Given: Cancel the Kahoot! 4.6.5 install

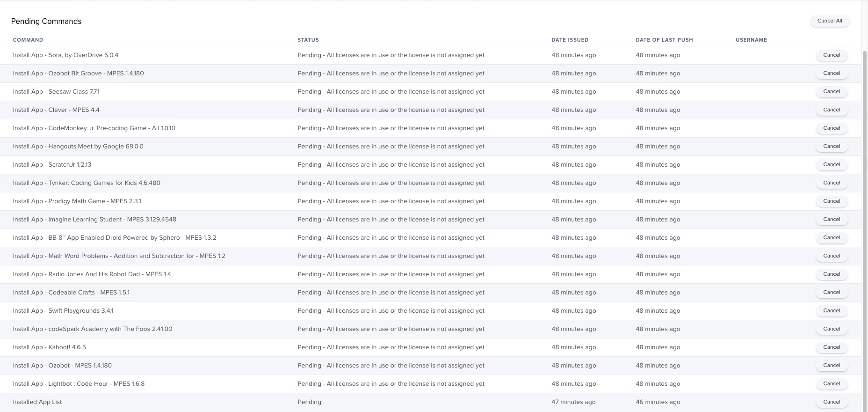Looking at the screenshot, I should pyautogui.click(x=832, y=347).
